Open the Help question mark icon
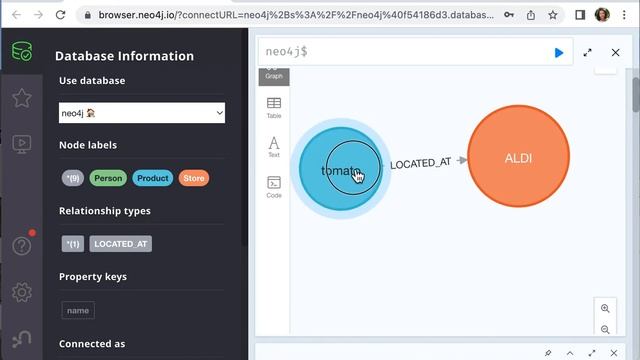Image resolution: width=640 pixels, height=360 pixels. 22,246
